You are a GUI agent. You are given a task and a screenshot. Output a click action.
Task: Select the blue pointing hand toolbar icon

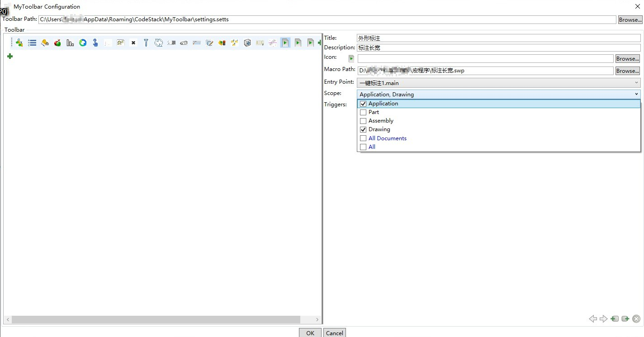[95, 43]
